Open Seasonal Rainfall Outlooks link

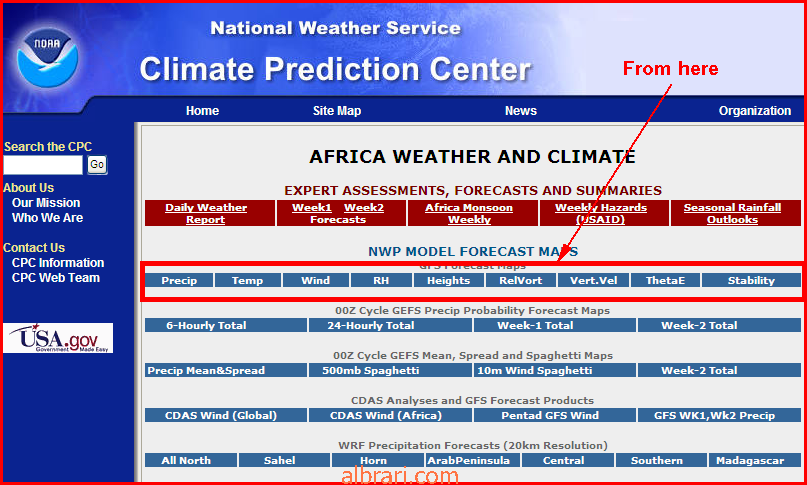(732, 214)
